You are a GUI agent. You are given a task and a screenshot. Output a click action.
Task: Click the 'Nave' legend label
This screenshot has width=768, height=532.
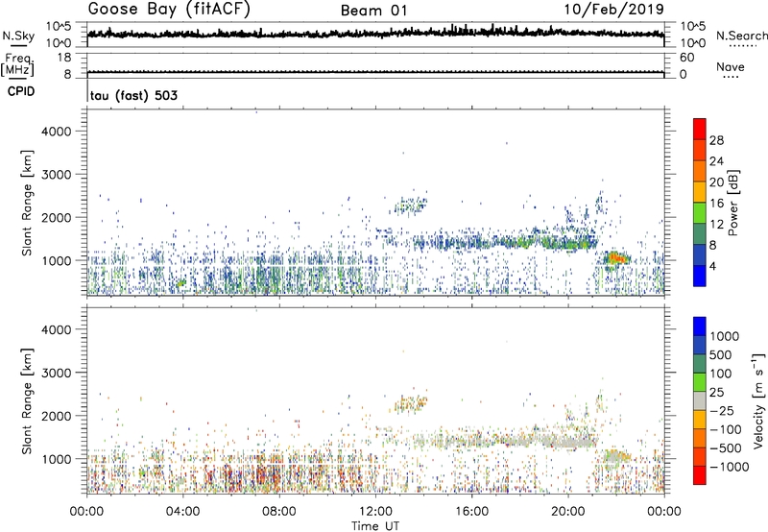tap(731, 66)
